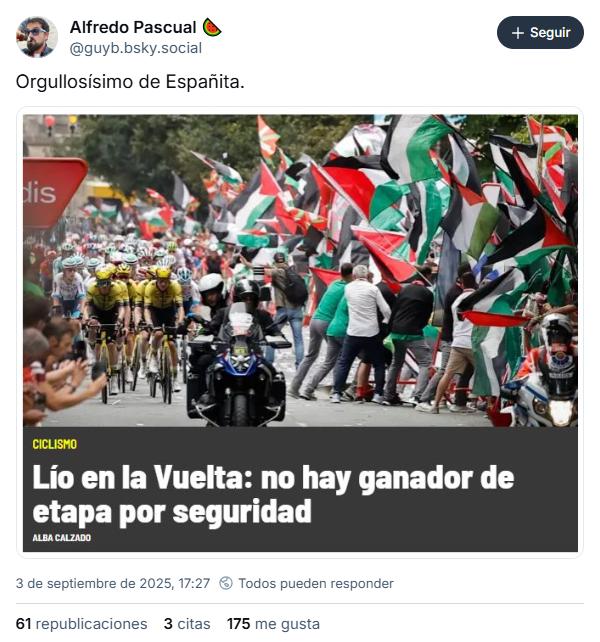
Task: Click the watermelon emoji beside the name
Action: [x=212, y=27]
